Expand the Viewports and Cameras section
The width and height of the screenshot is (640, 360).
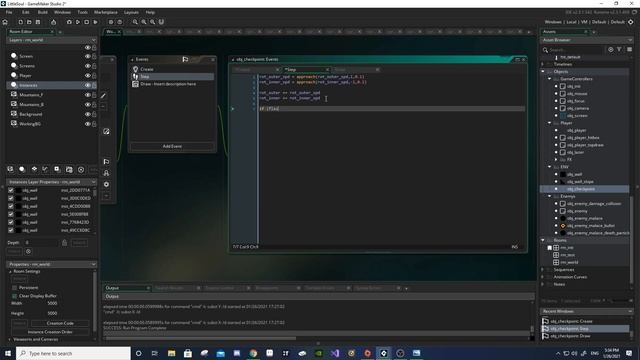click(x=10, y=339)
